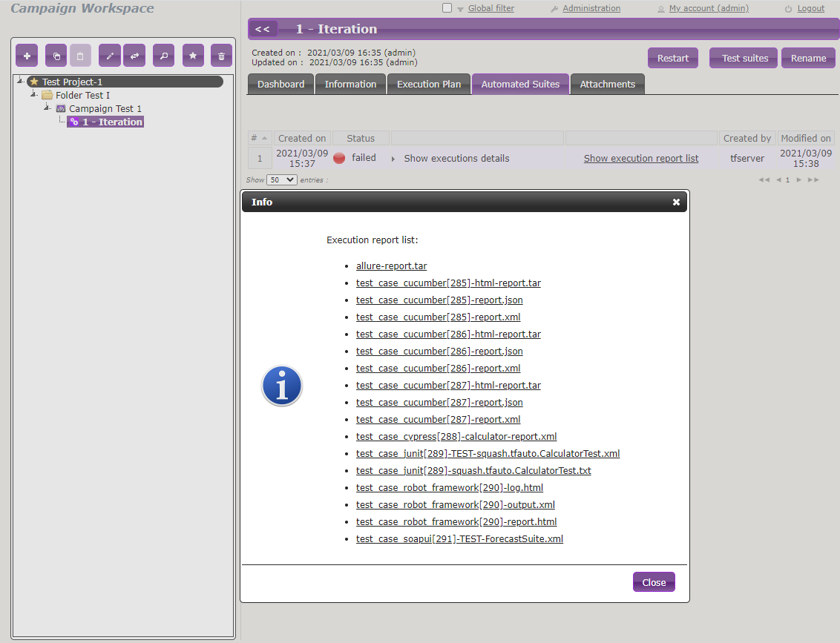Click the Folder Test I folder icon
Screen dimensions: 840x643
(x=47, y=95)
